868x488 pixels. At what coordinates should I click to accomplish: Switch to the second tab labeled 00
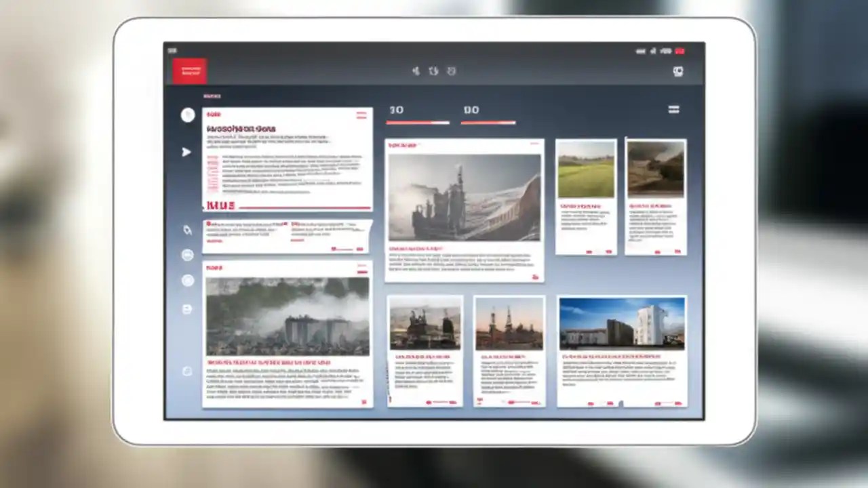point(471,109)
